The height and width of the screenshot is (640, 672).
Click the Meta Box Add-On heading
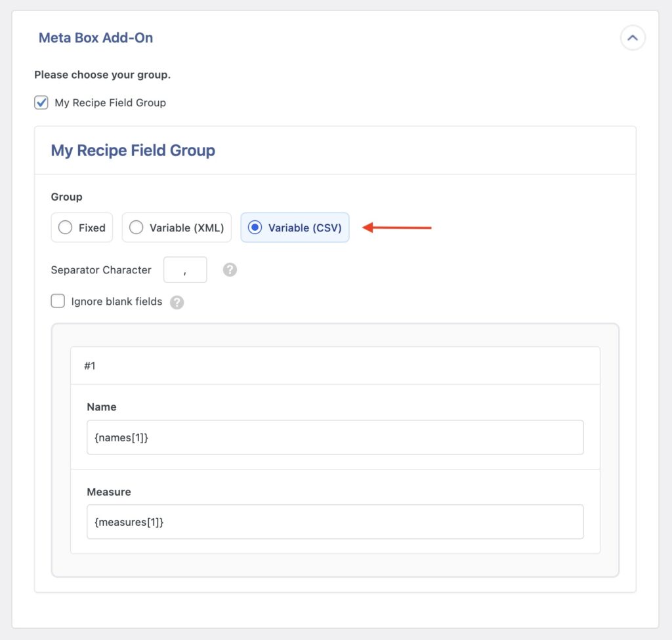pyautogui.click(x=96, y=37)
